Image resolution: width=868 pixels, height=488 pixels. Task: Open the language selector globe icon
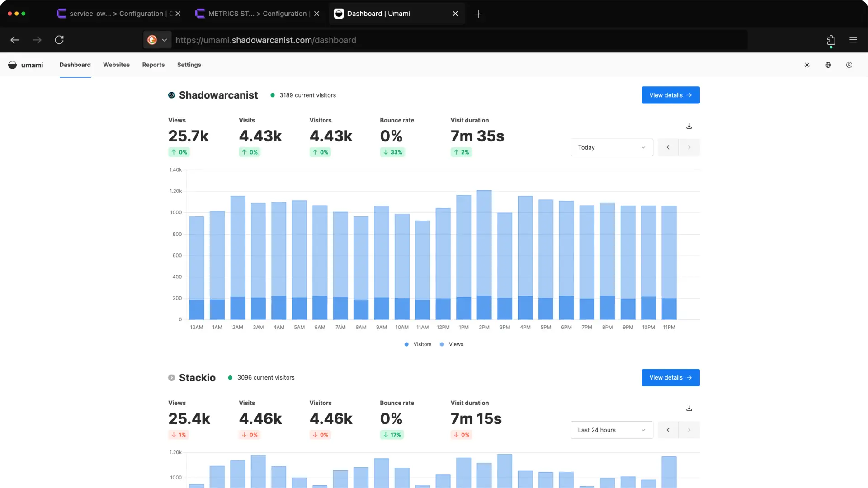[828, 65]
